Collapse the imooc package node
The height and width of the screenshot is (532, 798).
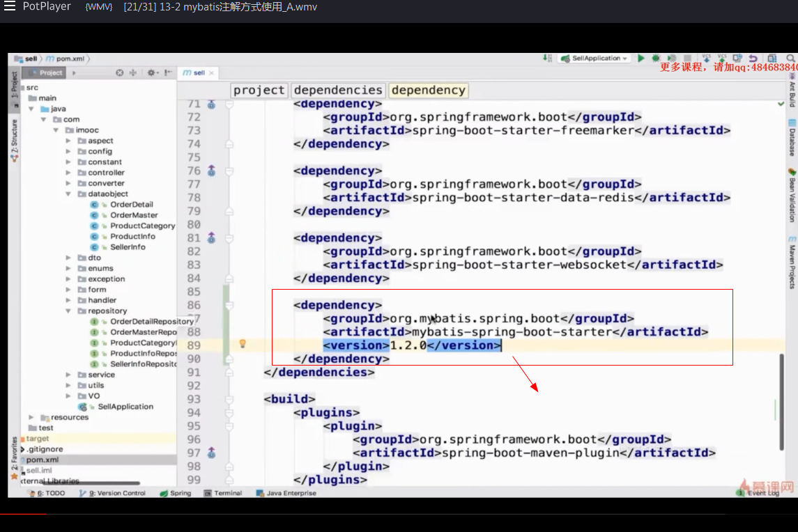coord(56,130)
